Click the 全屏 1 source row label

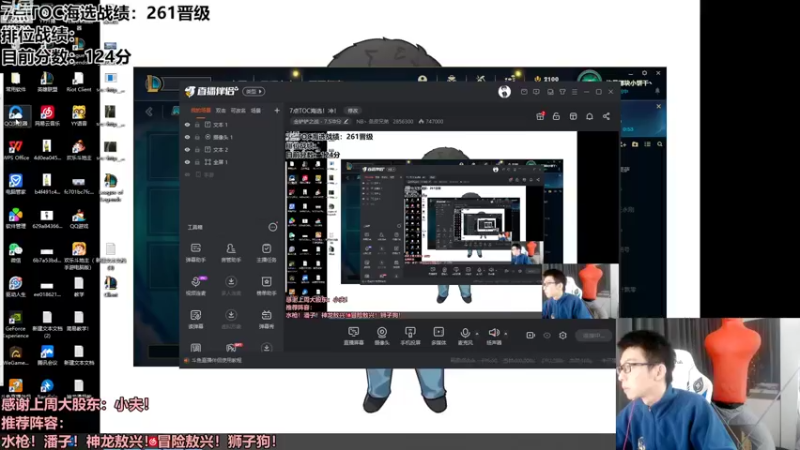pyautogui.click(x=220, y=162)
